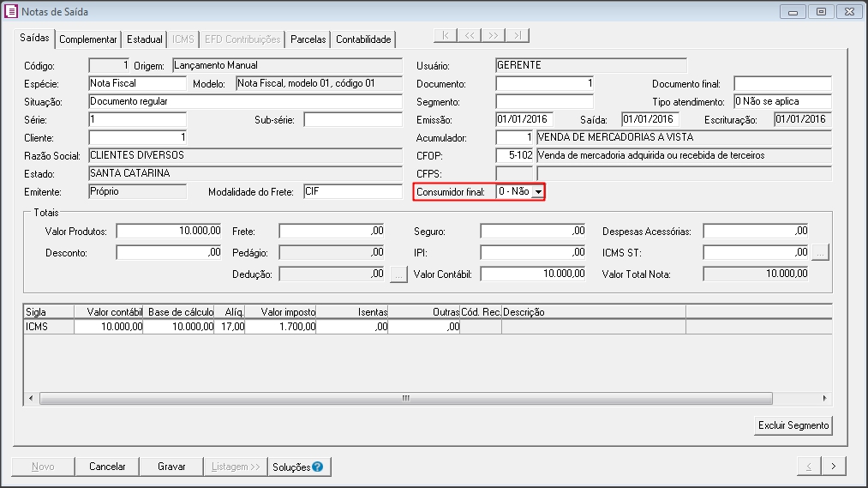
Task: Click the horizontal scrollbar of tax grid
Action: click(407, 399)
